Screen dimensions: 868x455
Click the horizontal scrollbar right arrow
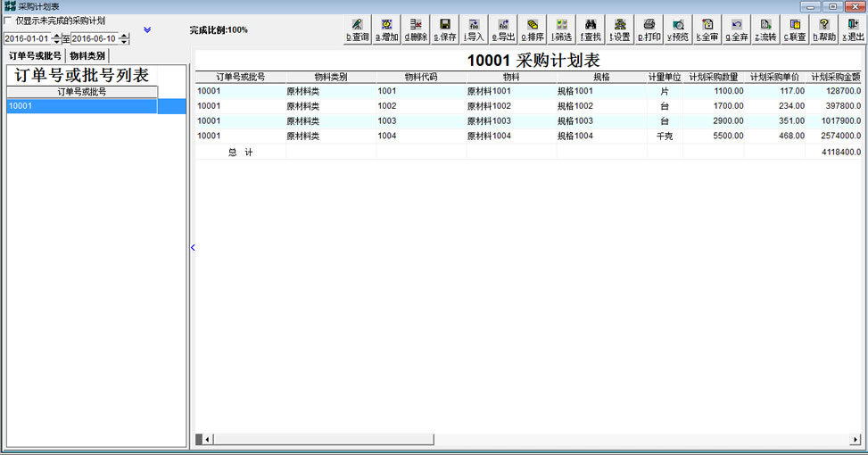[x=855, y=439]
